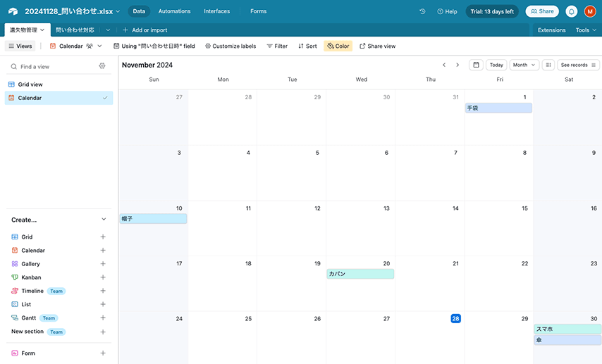
Task: Click Find a view search field
Action: [54, 66]
